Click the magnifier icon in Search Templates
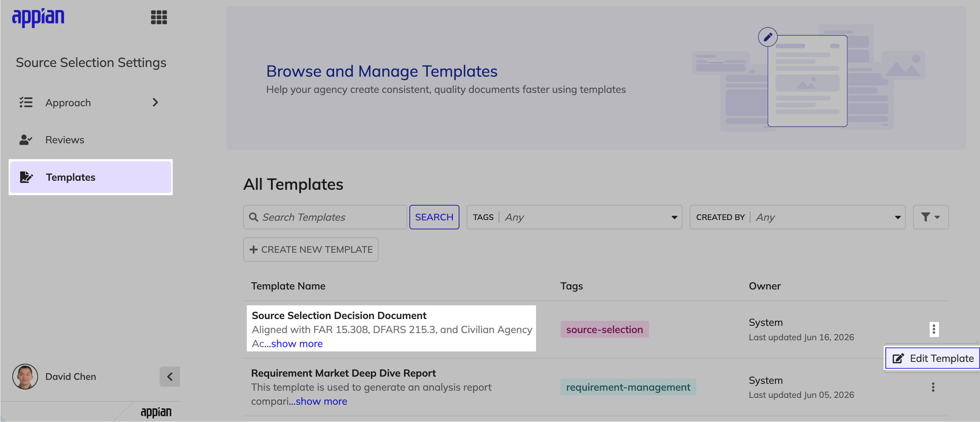The width and height of the screenshot is (980, 422). click(x=253, y=217)
